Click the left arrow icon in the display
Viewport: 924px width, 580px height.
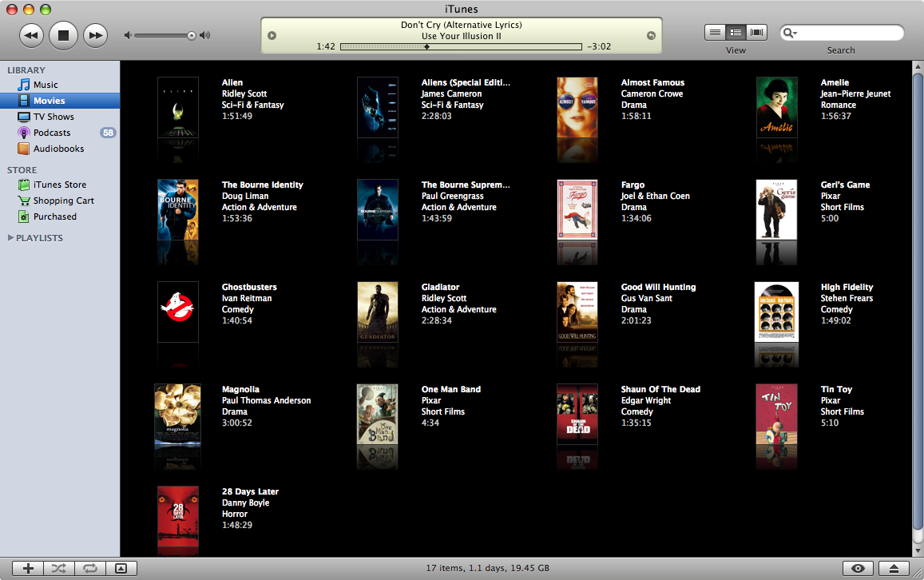[272, 35]
